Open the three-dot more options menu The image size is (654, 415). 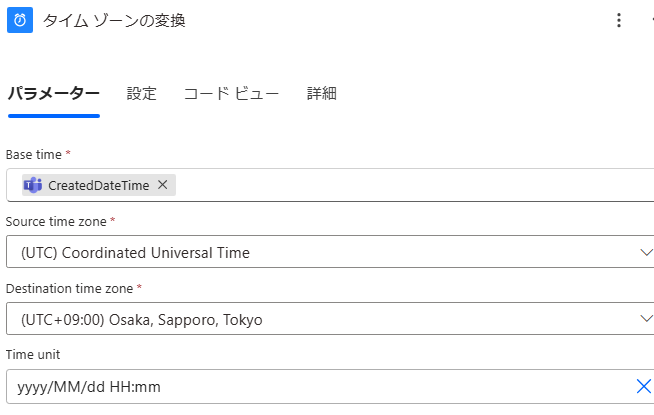[x=619, y=21]
